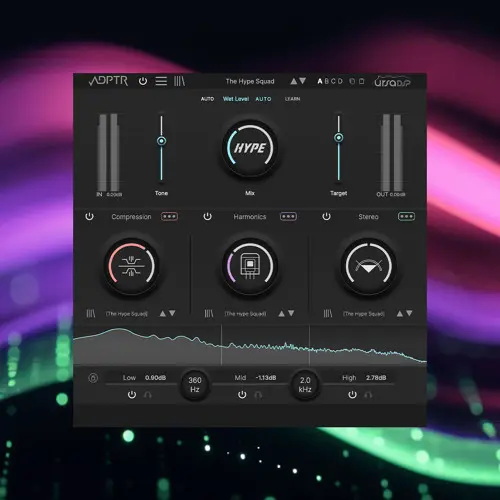Toggle the Stereo section power

pos(326,217)
